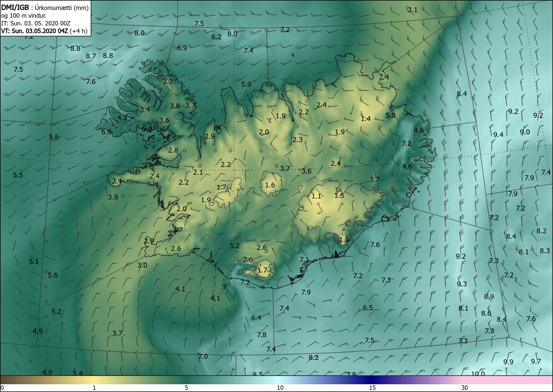
Task: Click the 7.1 value on the map
Action: [x=304, y=260]
